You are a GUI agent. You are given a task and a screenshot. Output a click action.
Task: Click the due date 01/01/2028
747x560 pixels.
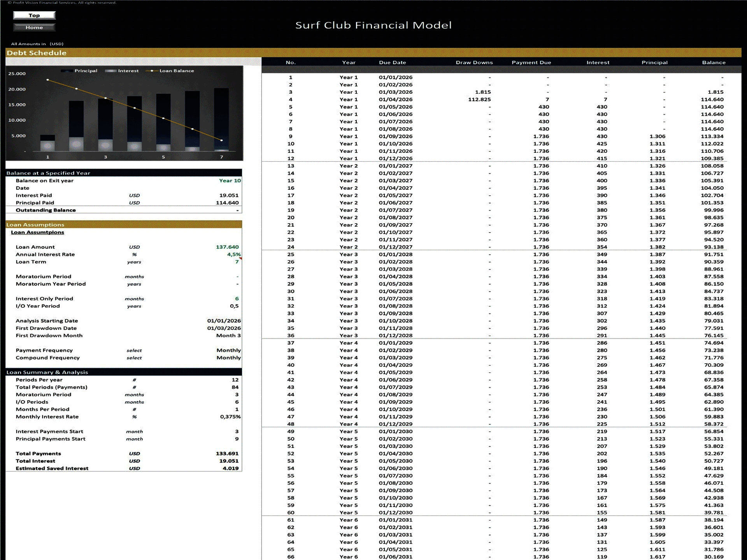pos(396,254)
